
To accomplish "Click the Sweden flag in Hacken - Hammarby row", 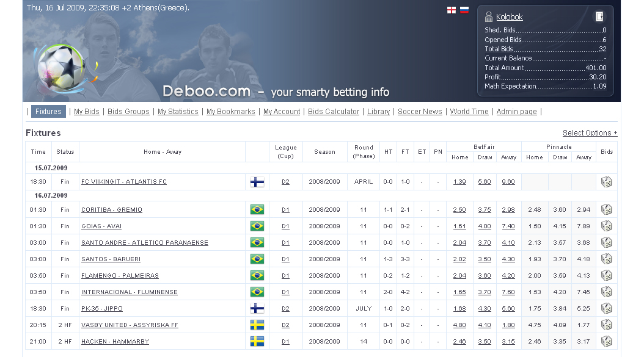I will [257, 341].
